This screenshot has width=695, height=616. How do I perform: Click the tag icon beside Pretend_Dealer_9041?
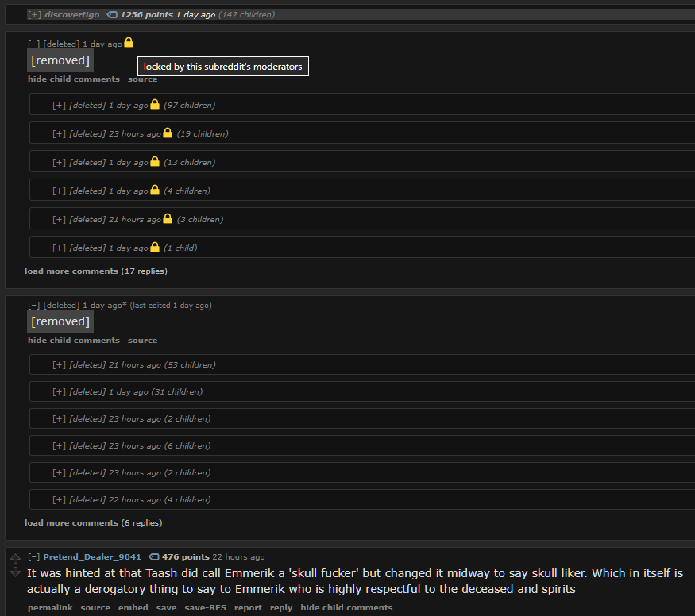pos(154,557)
